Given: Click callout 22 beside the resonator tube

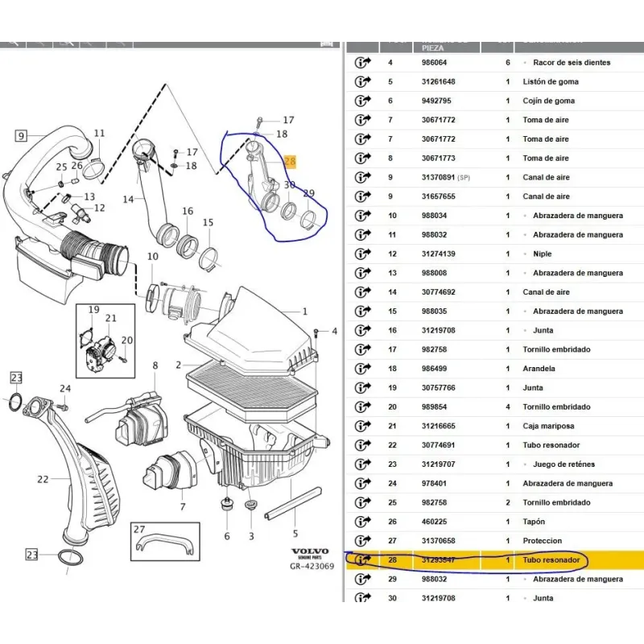Looking at the screenshot, I should coord(43,480).
